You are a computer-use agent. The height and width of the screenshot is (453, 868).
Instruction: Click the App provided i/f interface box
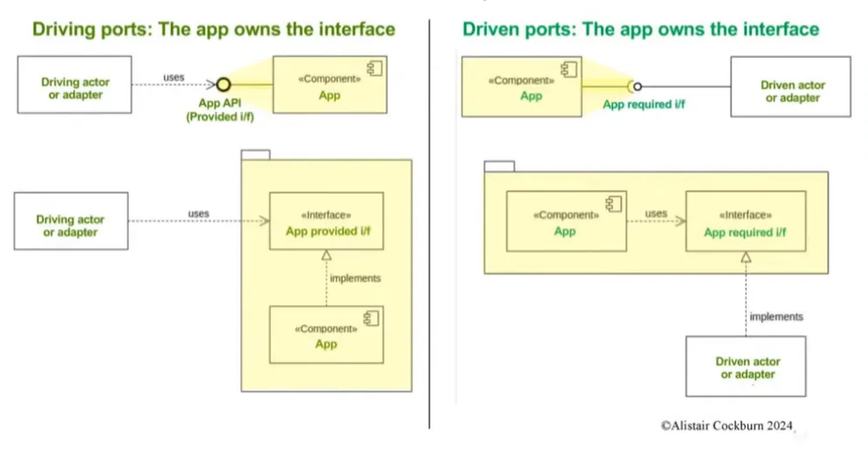click(325, 222)
